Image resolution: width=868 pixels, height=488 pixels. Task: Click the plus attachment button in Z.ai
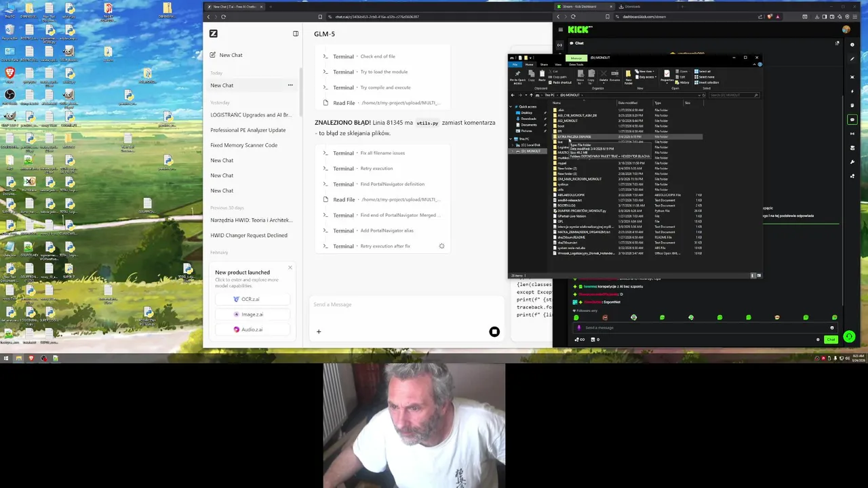[319, 331]
